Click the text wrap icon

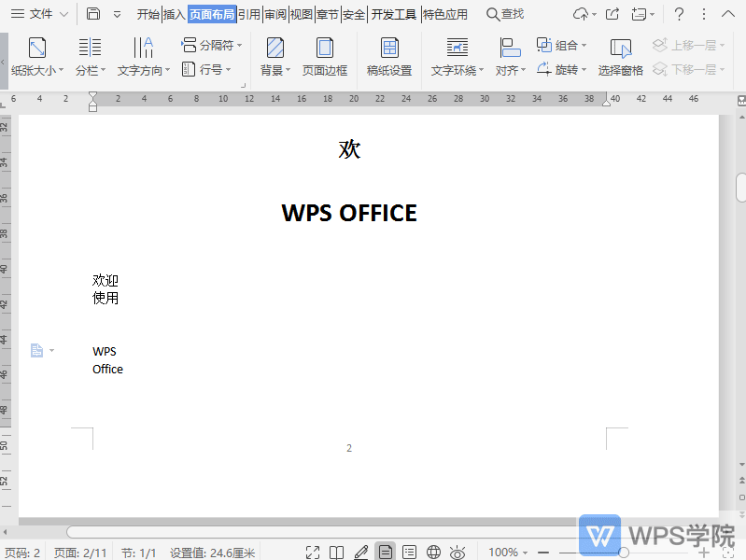(x=457, y=57)
